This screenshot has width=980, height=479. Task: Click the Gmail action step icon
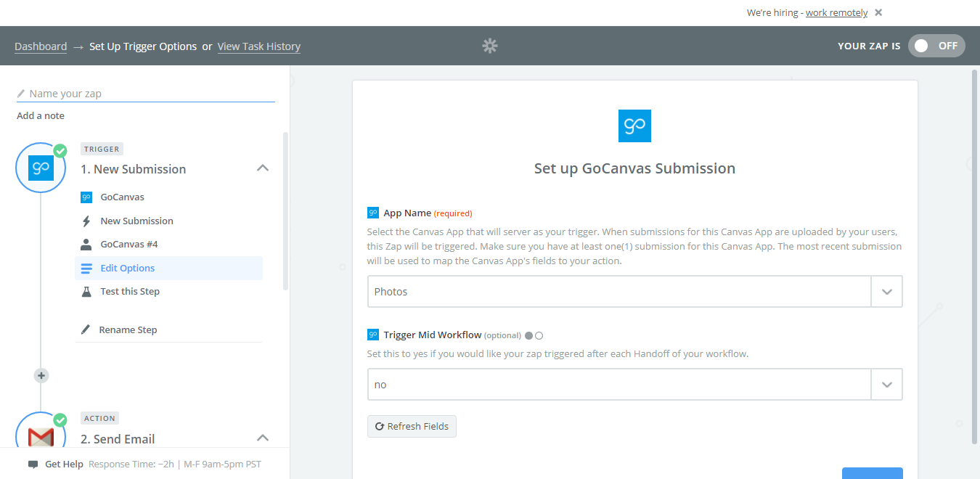[41, 436]
